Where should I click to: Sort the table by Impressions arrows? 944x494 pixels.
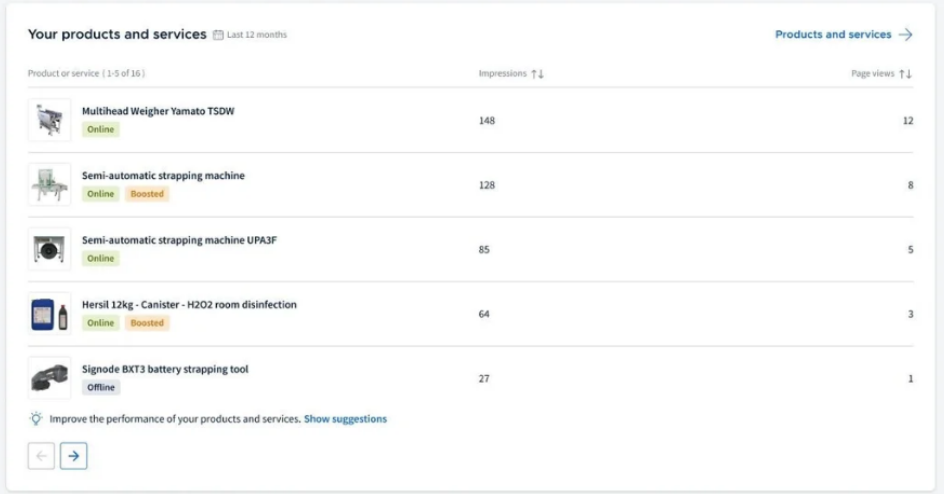pos(537,74)
